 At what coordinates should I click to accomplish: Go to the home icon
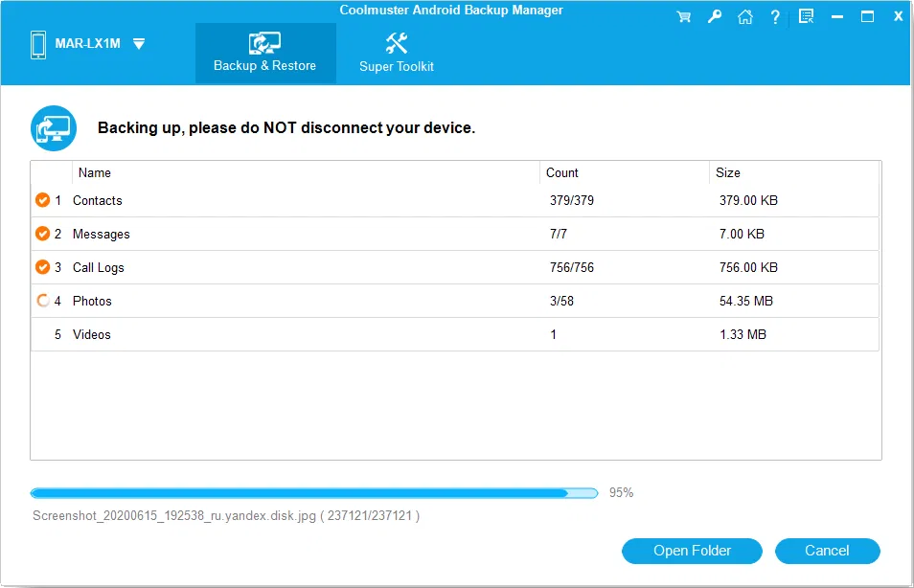coord(745,17)
